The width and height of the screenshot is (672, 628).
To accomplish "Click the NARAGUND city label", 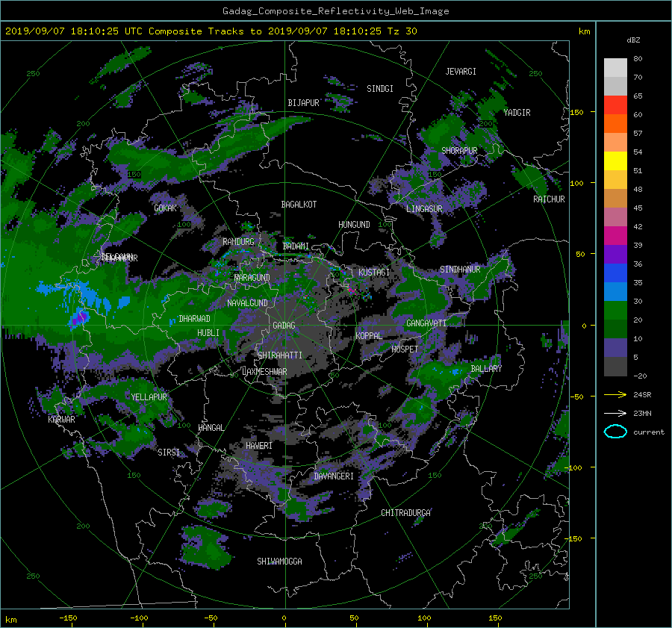I will 252,278.
